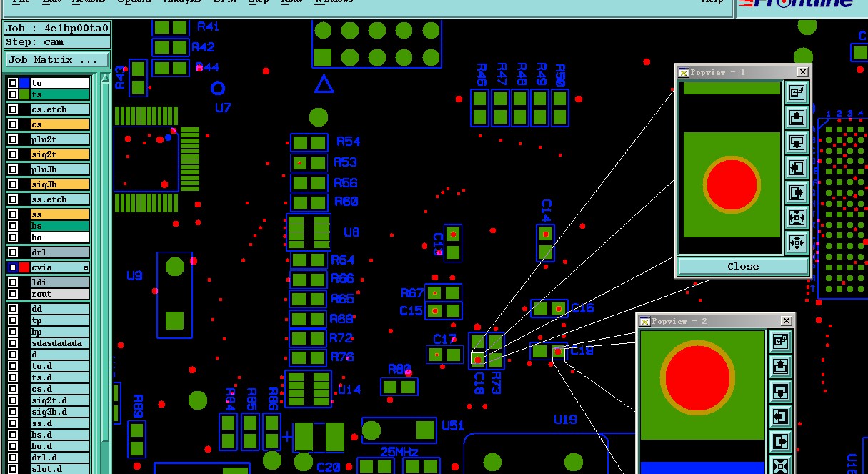The width and height of the screenshot is (868, 474).
Task: Click red color swatch of layer cvia
Action: (x=24, y=267)
